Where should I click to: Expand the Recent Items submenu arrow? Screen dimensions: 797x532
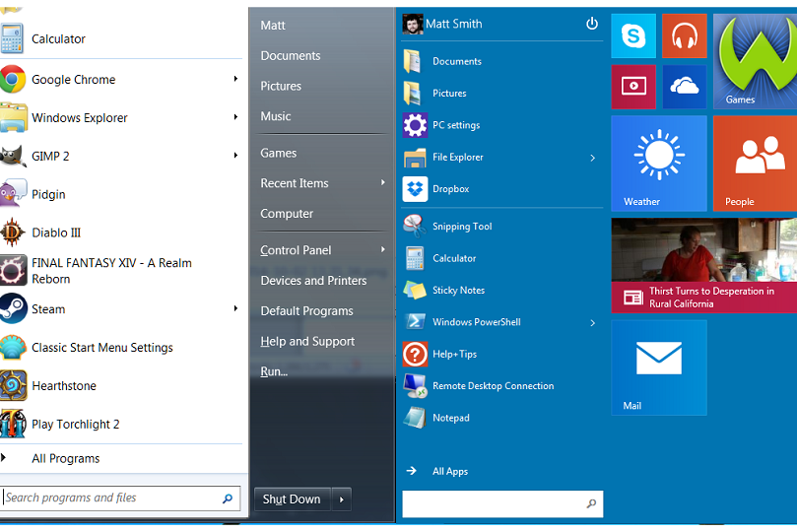click(382, 183)
